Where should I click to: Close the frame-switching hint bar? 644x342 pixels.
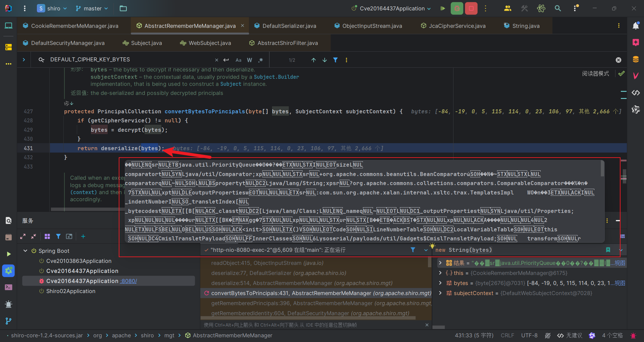(x=427, y=325)
